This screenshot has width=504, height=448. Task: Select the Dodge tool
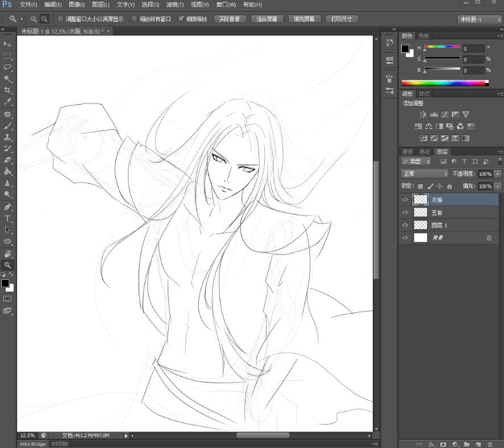[7, 194]
